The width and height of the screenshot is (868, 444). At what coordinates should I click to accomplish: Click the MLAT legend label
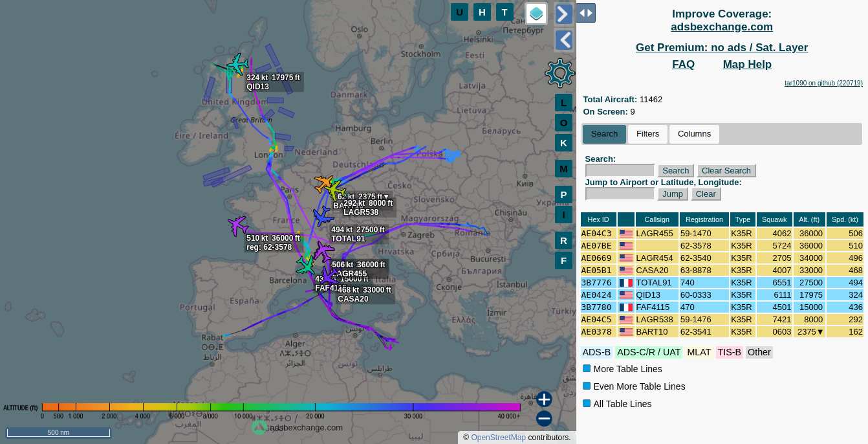tap(699, 352)
